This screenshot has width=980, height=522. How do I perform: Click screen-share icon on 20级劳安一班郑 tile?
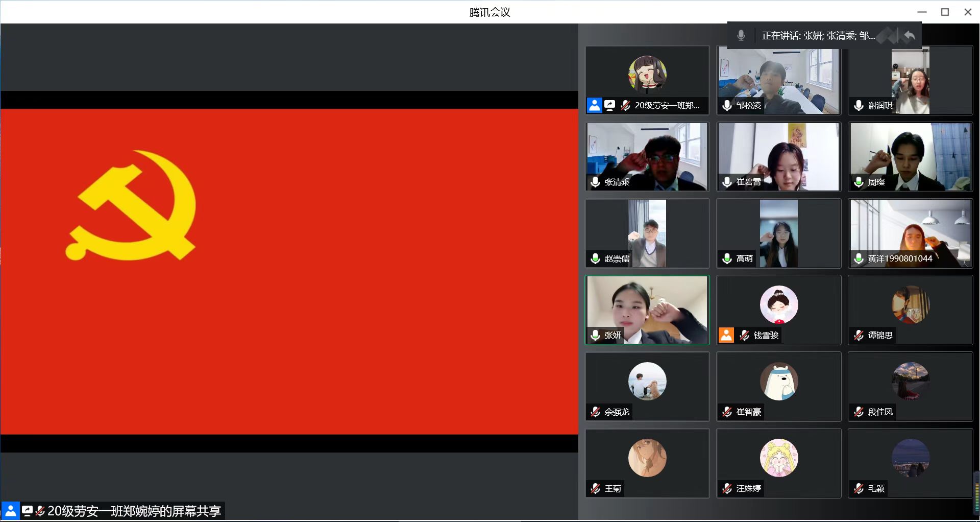[609, 105]
